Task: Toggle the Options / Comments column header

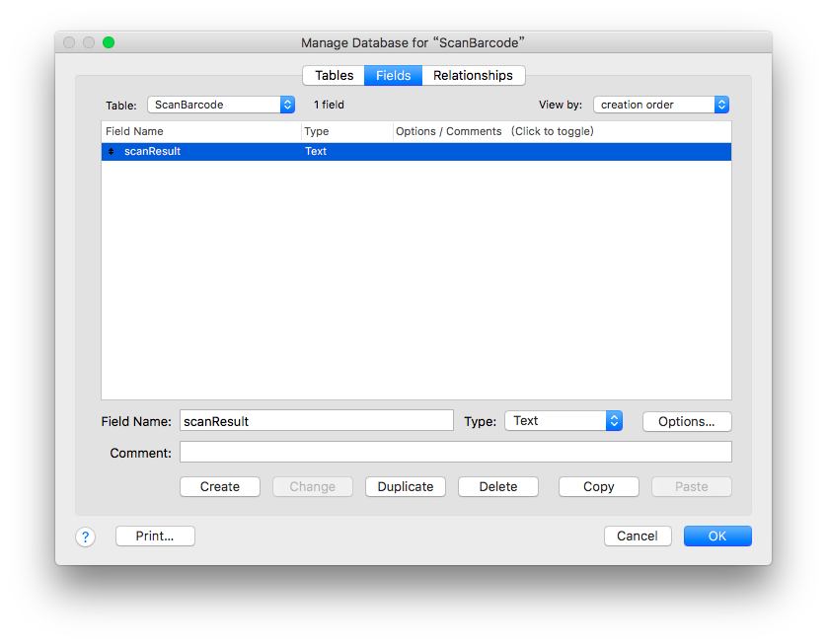Action: (x=563, y=132)
